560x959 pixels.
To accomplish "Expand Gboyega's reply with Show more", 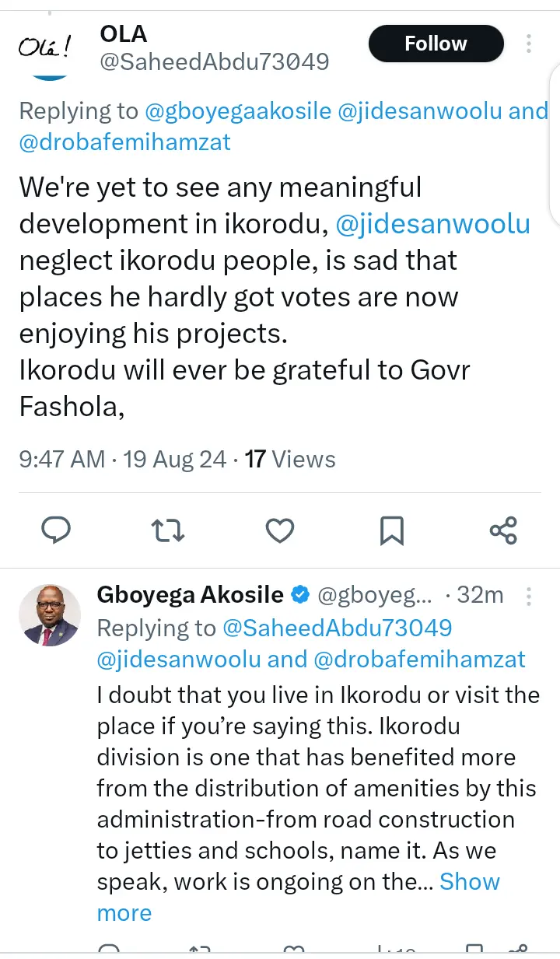I will [x=469, y=881].
